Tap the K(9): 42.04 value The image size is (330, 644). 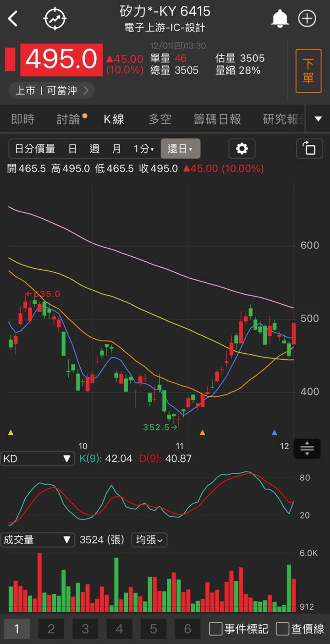click(106, 459)
